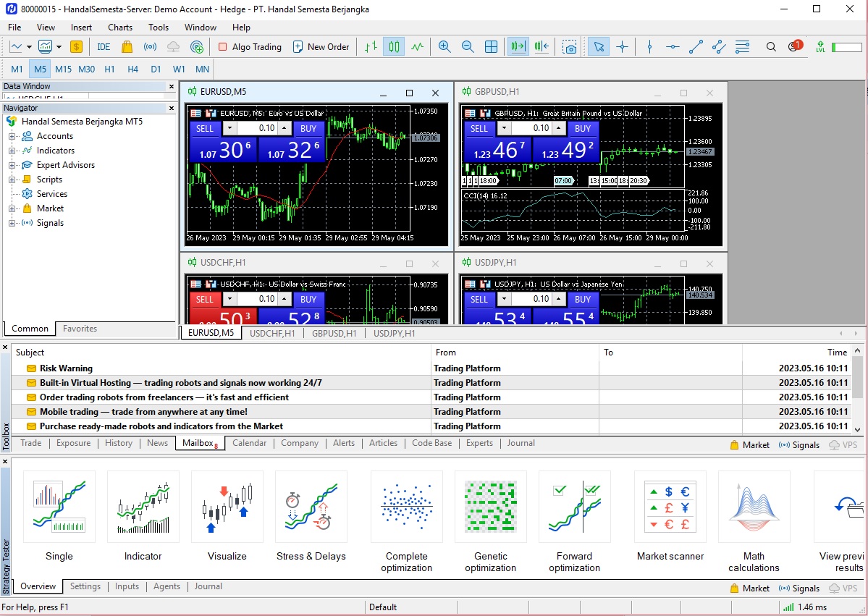Viewport: 868px width, 616px height.
Task: Open the chat icon with notification badge
Action: (x=794, y=46)
